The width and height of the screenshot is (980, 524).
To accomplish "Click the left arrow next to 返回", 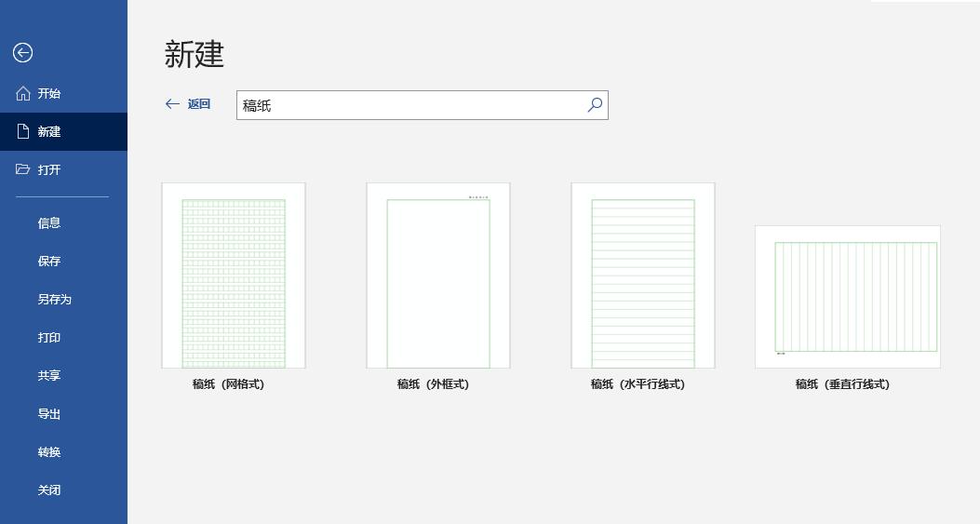I will (x=172, y=104).
